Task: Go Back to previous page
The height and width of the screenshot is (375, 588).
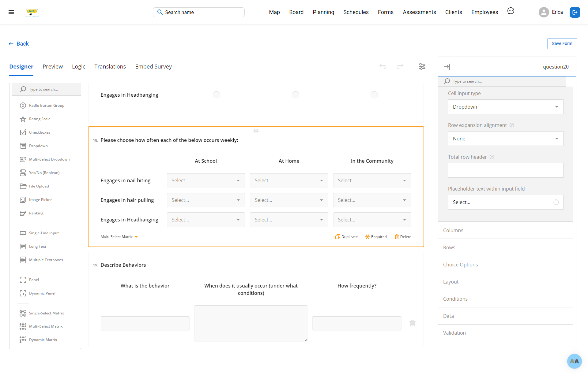Action: [x=19, y=44]
